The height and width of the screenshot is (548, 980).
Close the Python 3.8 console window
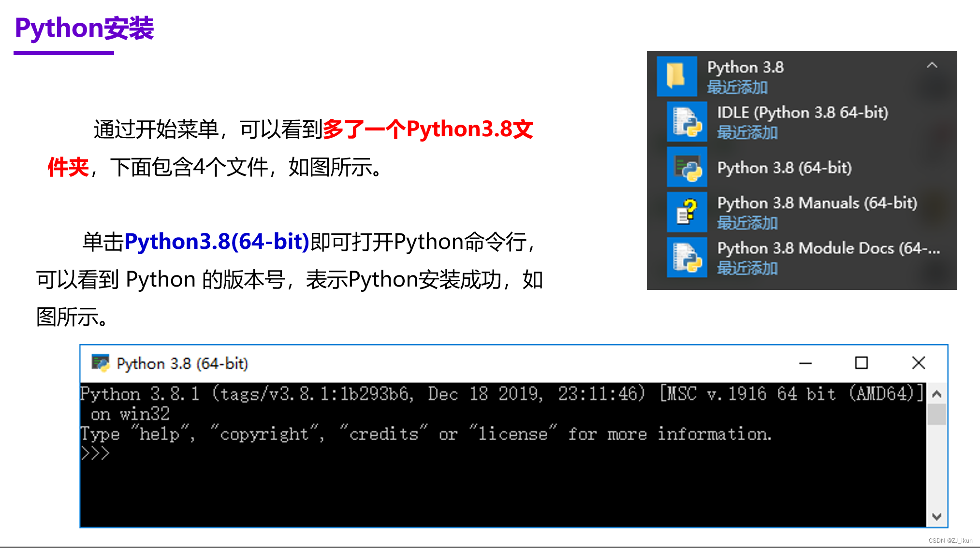(919, 363)
